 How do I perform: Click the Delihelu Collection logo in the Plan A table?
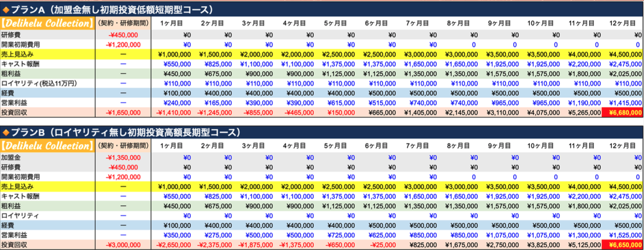pos(47,23)
